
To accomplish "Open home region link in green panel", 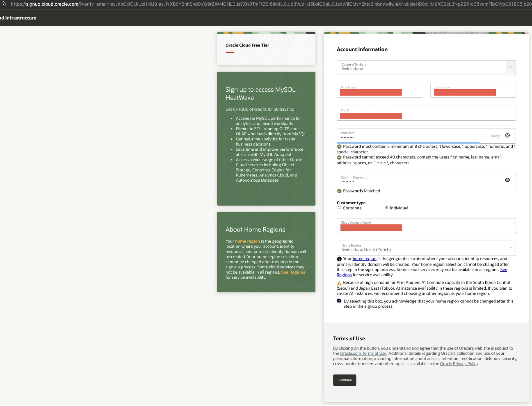I will coord(247,241).
